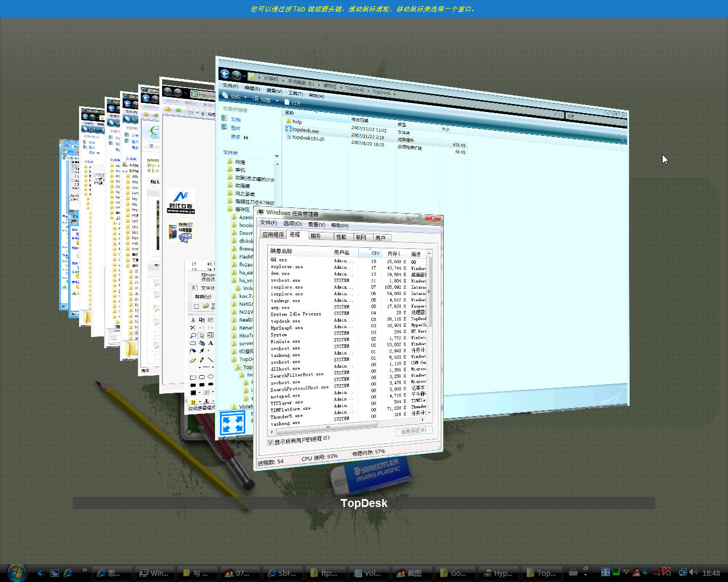
Task: Switch to the Hyp... taskbar button
Action: [x=498, y=573]
